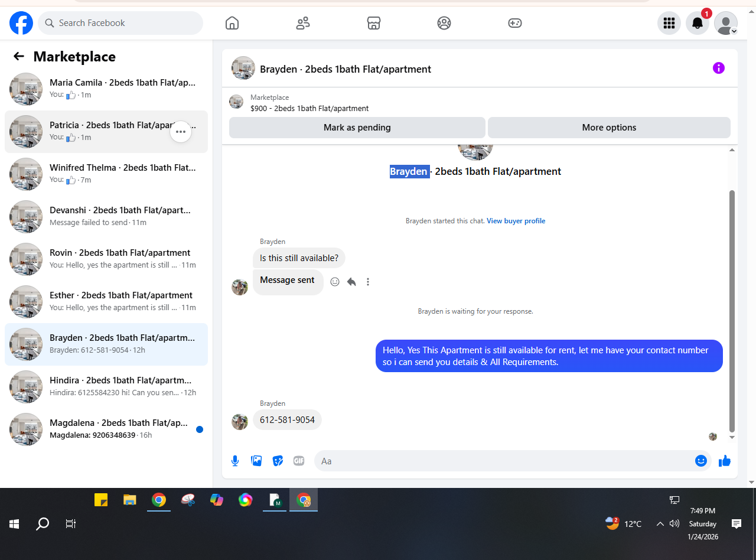Click the chat scrollbar thumb
This screenshot has width=756, height=560.
[732, 311]
